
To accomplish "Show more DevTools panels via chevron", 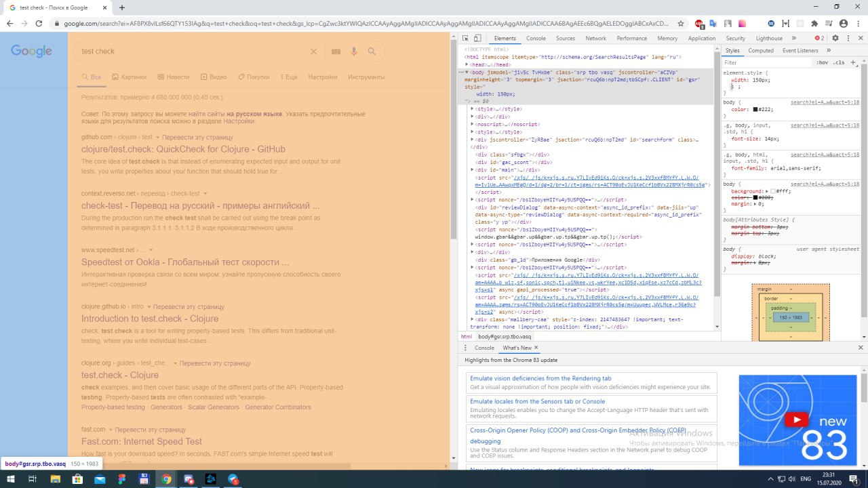I will coord(794,39).
